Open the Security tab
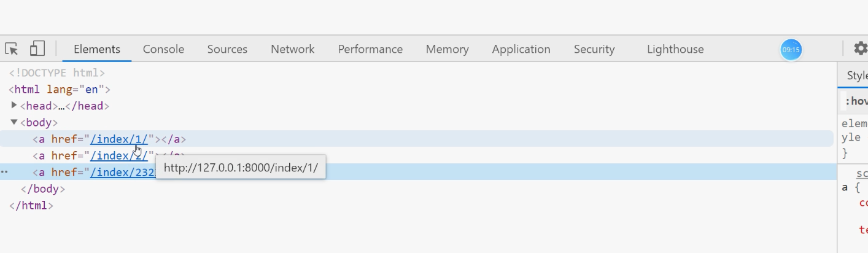The image size is (868, 253). pyautogui.click(x=594, y=49)
